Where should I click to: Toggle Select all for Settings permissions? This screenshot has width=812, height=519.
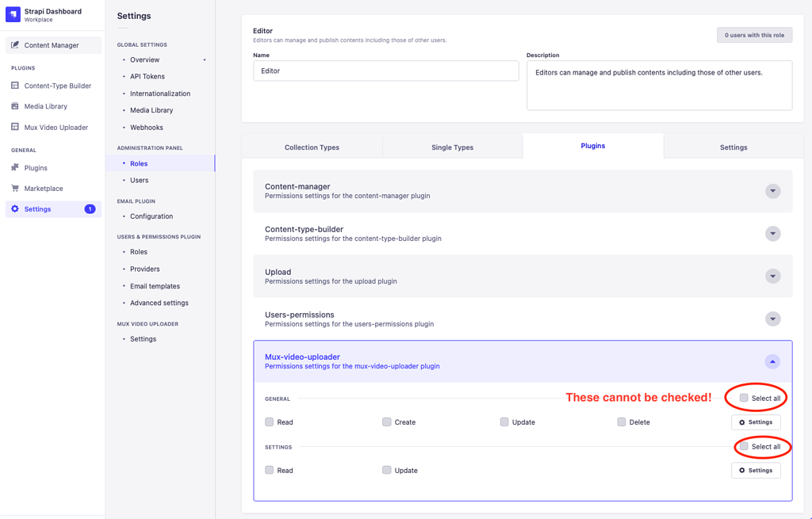point(743,446)
